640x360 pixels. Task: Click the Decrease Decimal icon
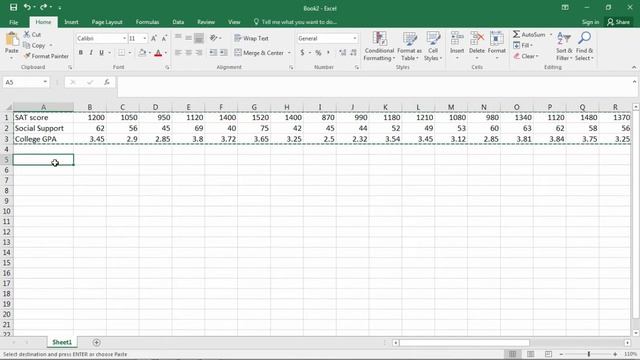click(353, 53)
